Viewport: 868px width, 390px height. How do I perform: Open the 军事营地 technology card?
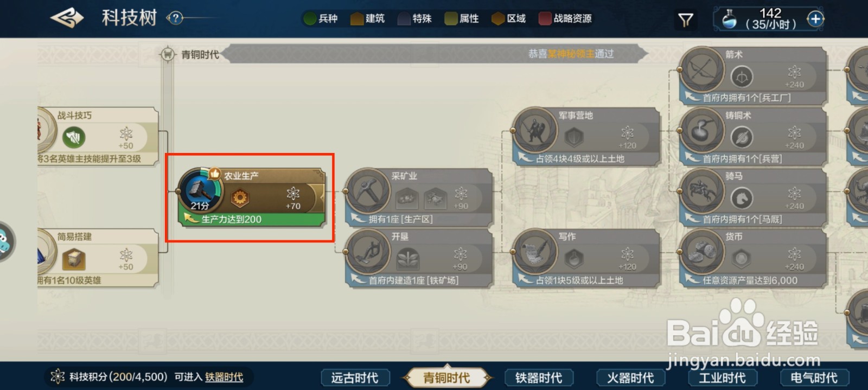pos(585,137)
